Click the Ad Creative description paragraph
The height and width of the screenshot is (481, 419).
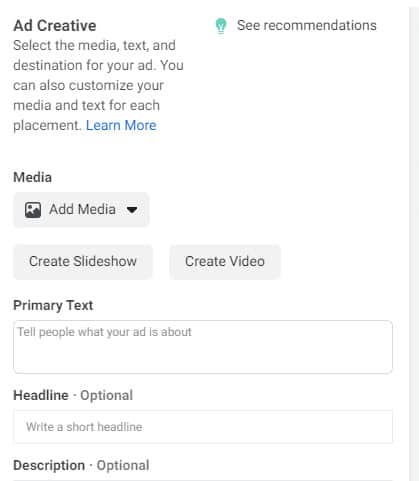[98, 85]
